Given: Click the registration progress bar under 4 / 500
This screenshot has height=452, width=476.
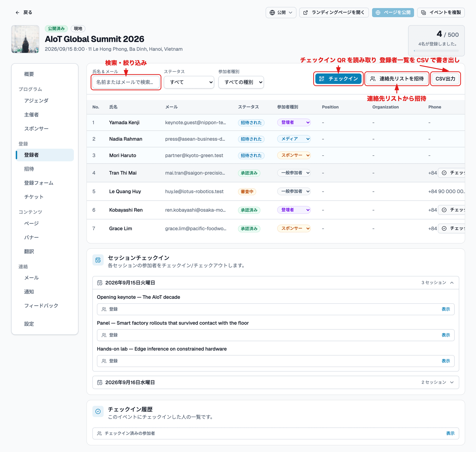Looking at the screenshot, I should tap(436, 51).
